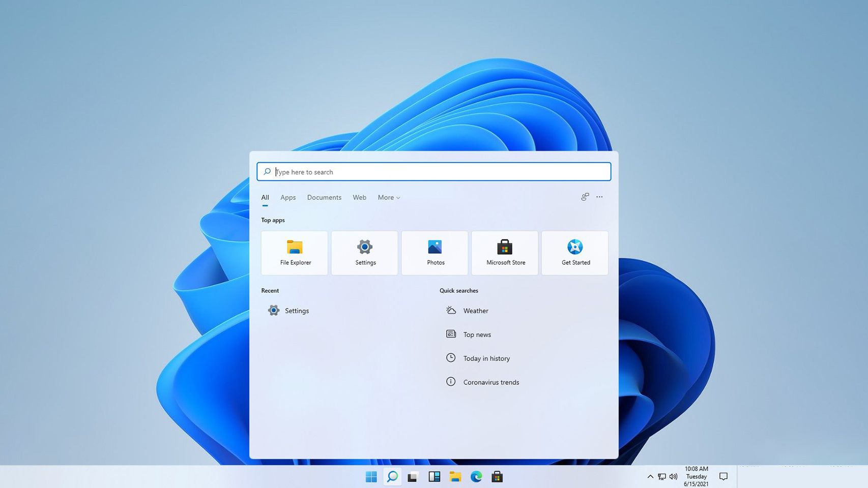Switch to the Documents tab
Viewport: 868px width, 488px height.
pyautogui.click(x=324, y=197)
